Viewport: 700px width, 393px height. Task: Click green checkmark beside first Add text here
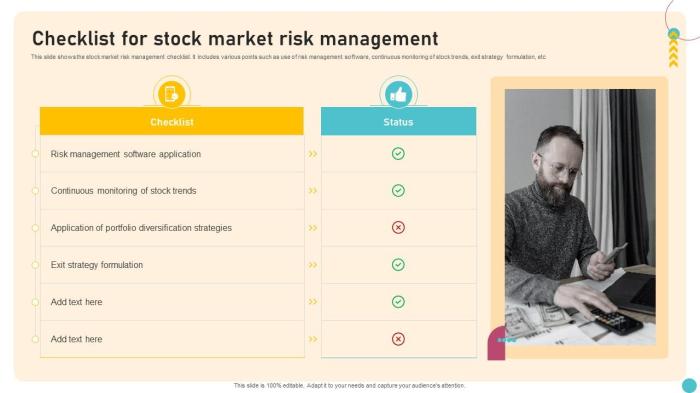pyautogui.click(x=398, y=302)
